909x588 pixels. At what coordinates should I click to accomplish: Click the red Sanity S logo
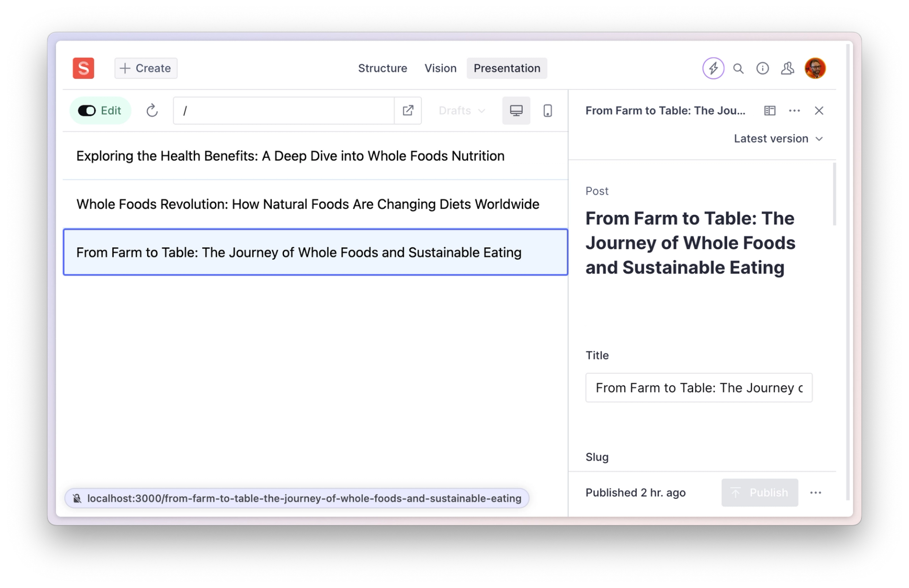83,68
